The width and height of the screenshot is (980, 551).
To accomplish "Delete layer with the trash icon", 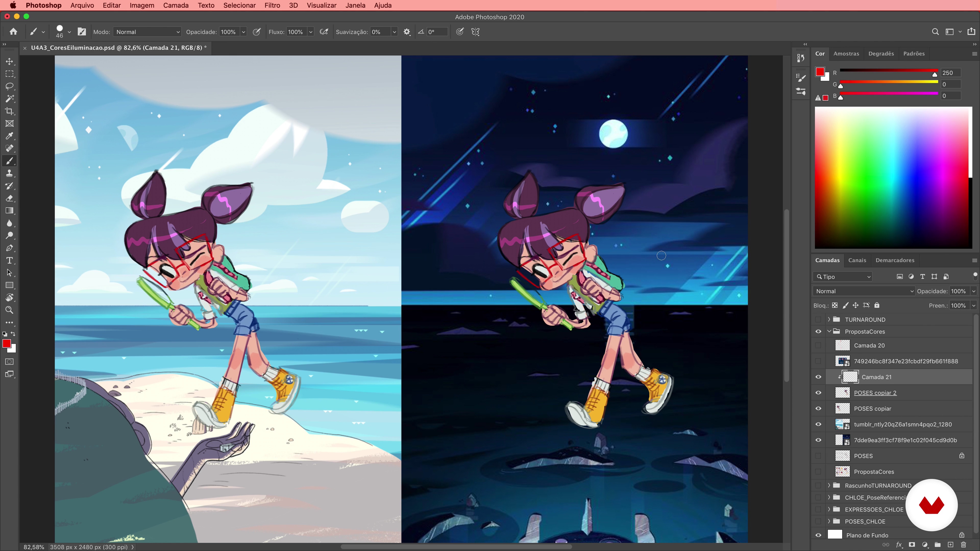I will click(x=963, y=545).
